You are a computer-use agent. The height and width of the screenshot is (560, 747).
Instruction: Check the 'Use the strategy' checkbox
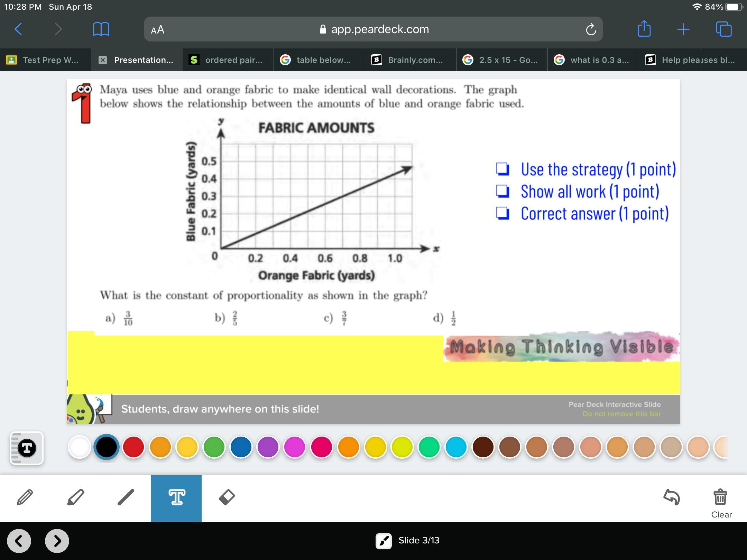coord(502,169)
